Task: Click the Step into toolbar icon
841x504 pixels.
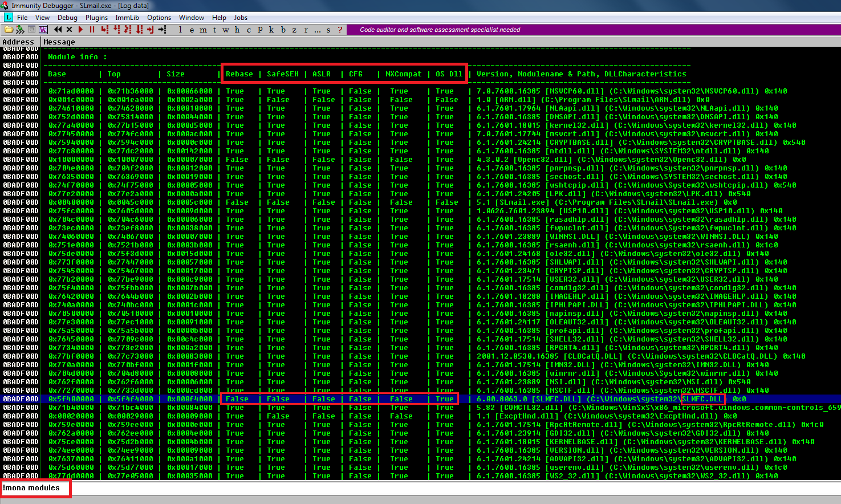Action: pyautogui.click(x=104, y=30)
